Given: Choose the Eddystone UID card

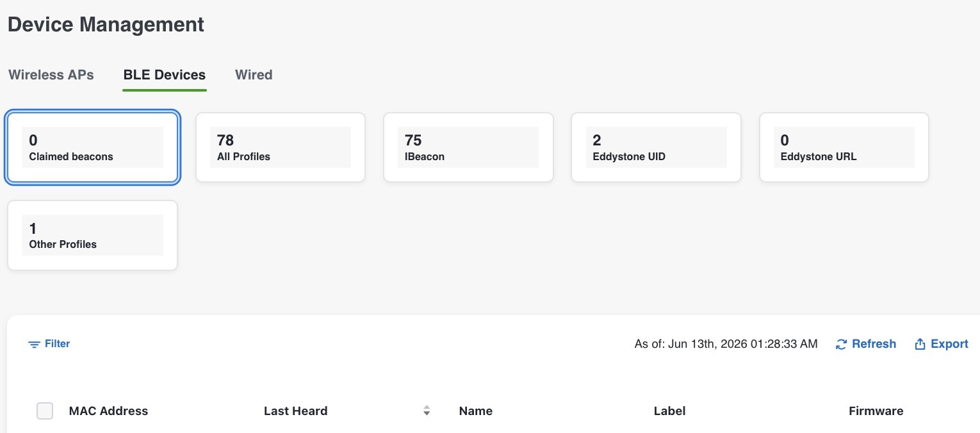Looking at the screenshot, I should pyautogui.click(x=656, y=147).
